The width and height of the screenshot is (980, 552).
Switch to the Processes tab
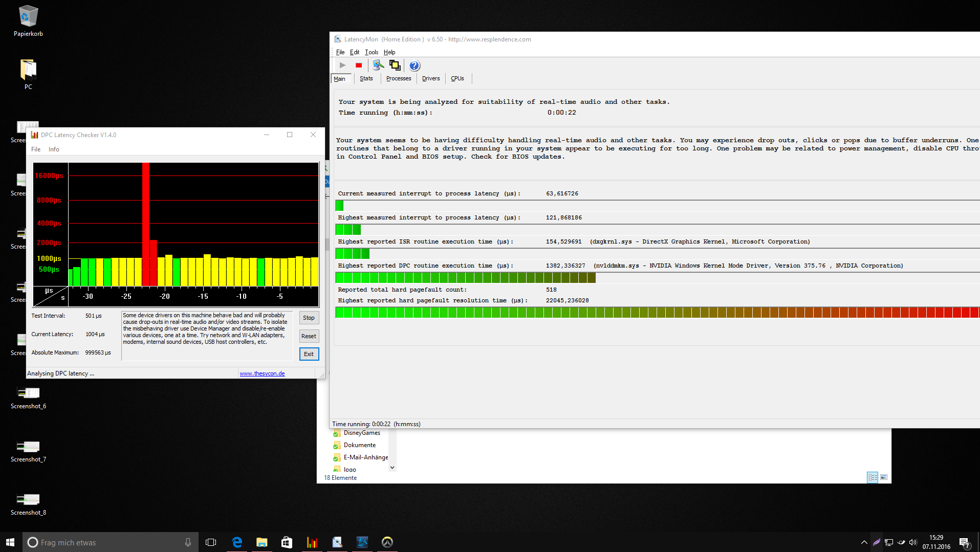pyautogui.click(x=399, y=79)
